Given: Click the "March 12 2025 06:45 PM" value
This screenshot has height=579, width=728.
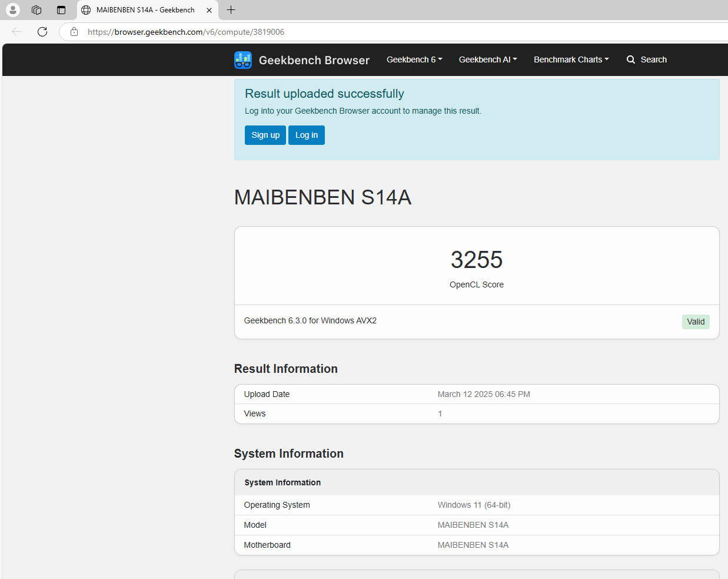Looking at the screenshot, I should coord(484,394).
